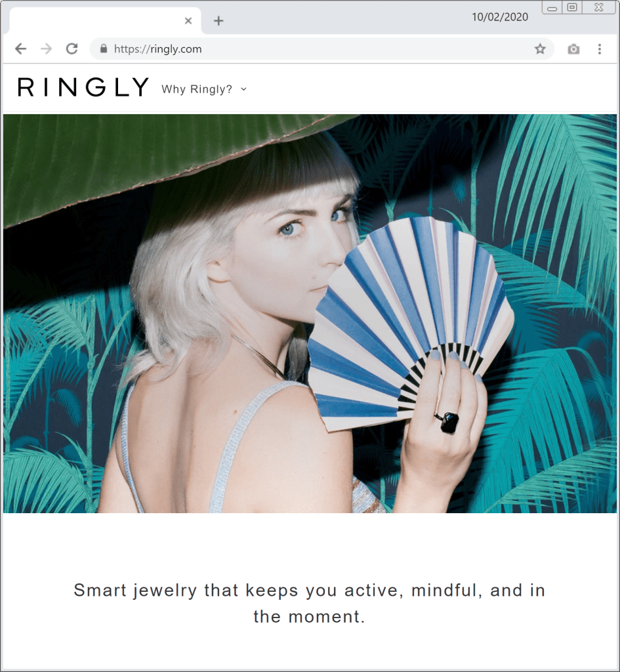Open the Why Ringly? navigation menu
The height and width of the screenshot is (672, 620).
tap(197, 89)
